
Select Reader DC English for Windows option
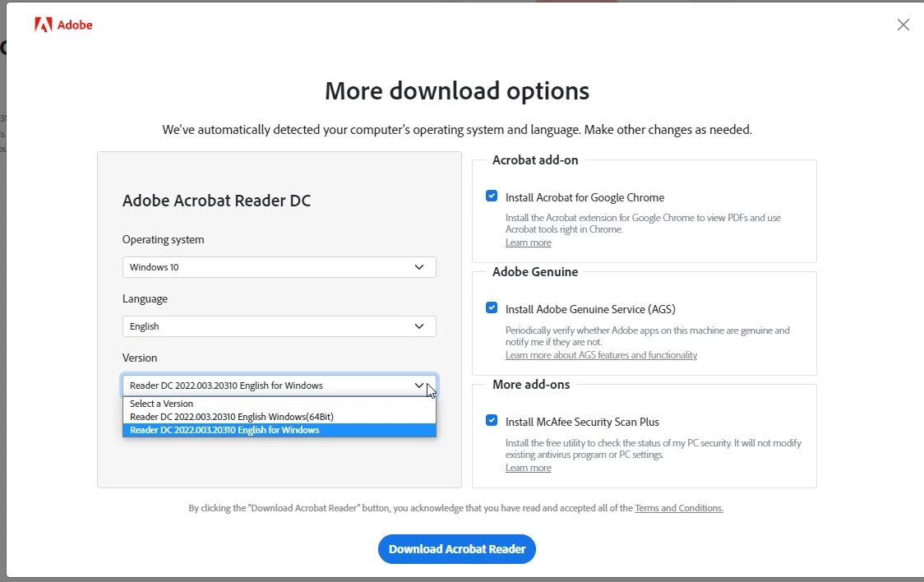click(280, 430)
